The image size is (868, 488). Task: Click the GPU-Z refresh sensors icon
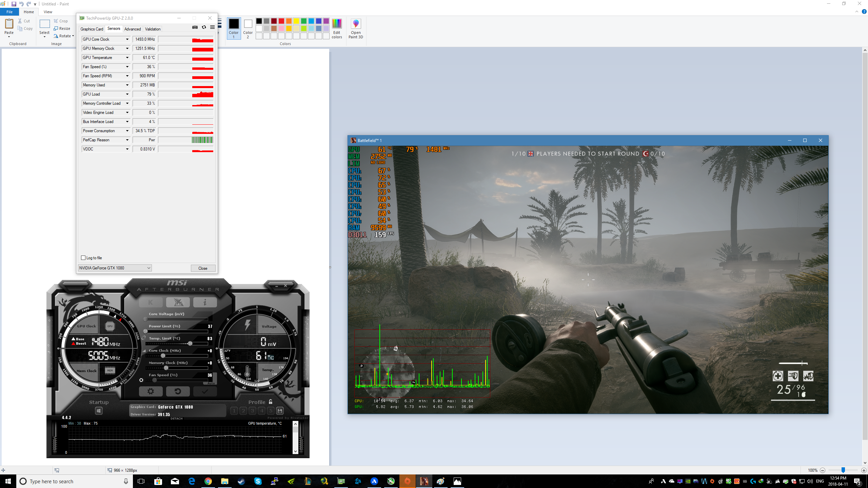point(204,27)
